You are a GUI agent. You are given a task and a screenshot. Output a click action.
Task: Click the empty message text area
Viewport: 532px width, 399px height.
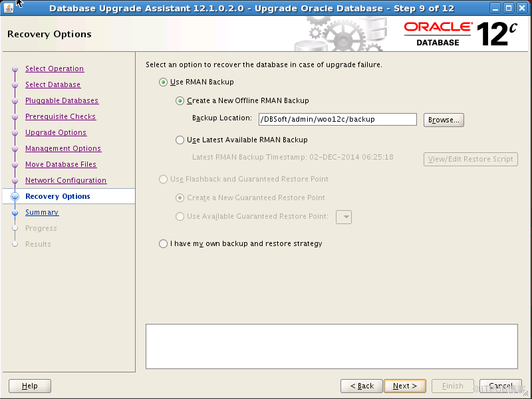[332, 346]
